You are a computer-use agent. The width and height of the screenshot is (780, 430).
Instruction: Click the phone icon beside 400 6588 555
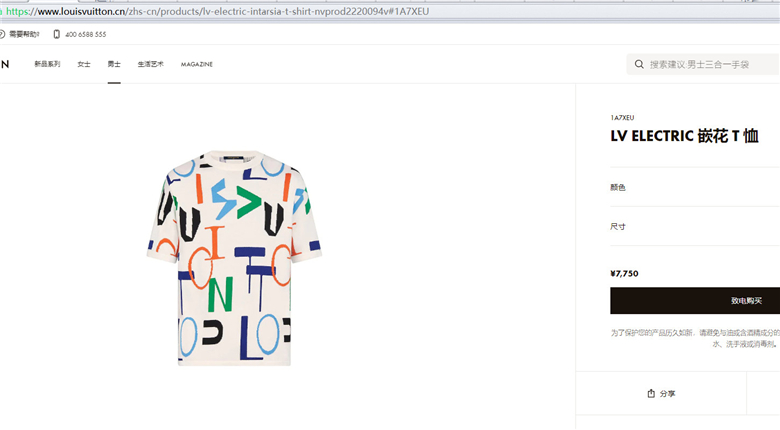[56, 34]
